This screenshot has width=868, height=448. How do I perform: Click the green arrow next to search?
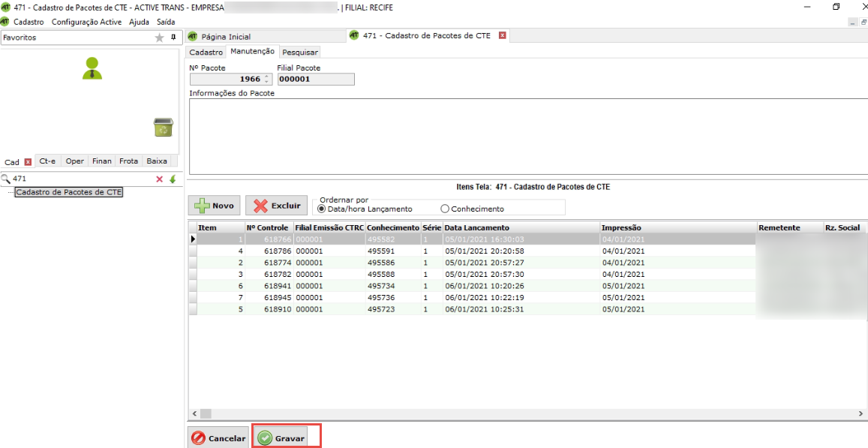(x=173, y=179)
